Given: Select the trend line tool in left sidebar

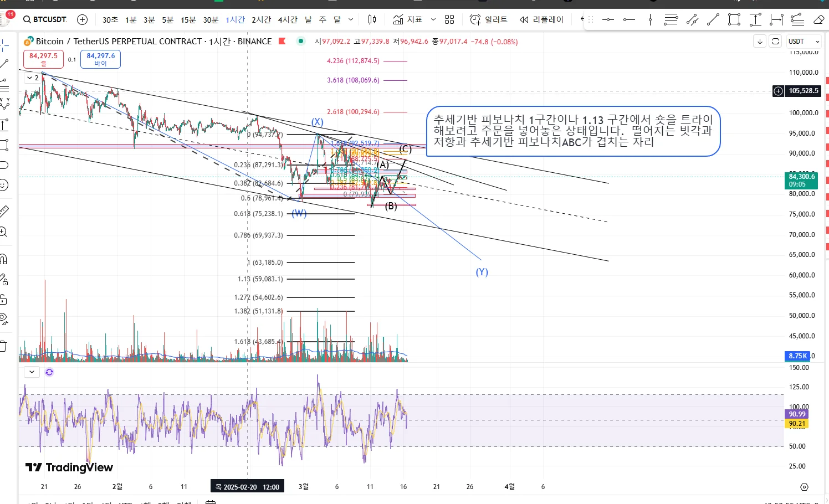Looking at the screenshot, I should point(4,64).
